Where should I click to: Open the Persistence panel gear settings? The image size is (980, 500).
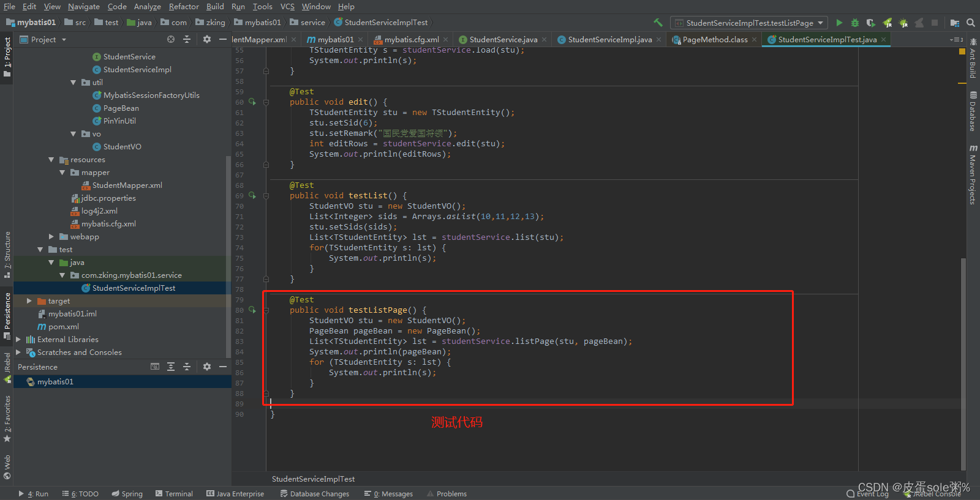207,367
